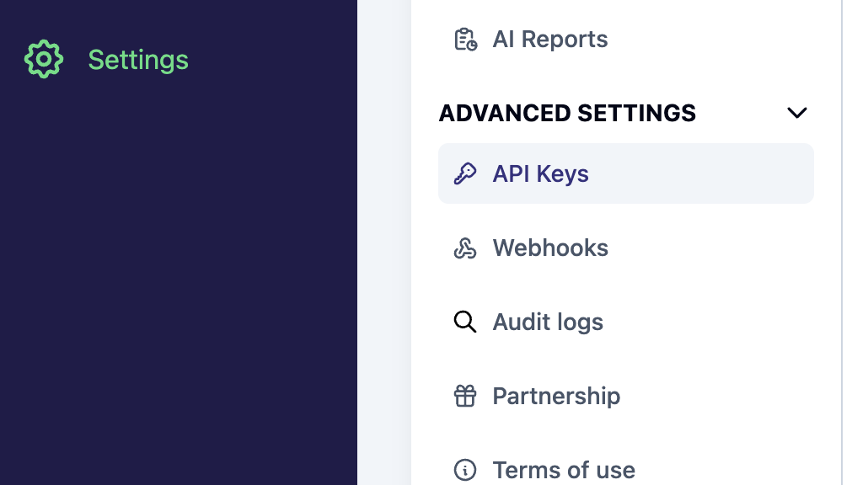Screen dimensions: 868x485
Task: Collapse the Advanced Settings chevron arrow
Action: (x=796, y=113)
